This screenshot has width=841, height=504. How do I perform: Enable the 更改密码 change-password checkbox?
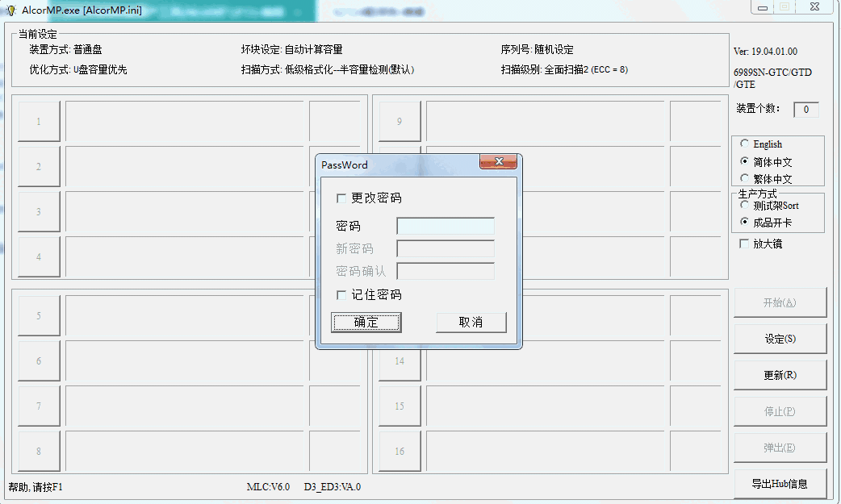coord(341,198)
